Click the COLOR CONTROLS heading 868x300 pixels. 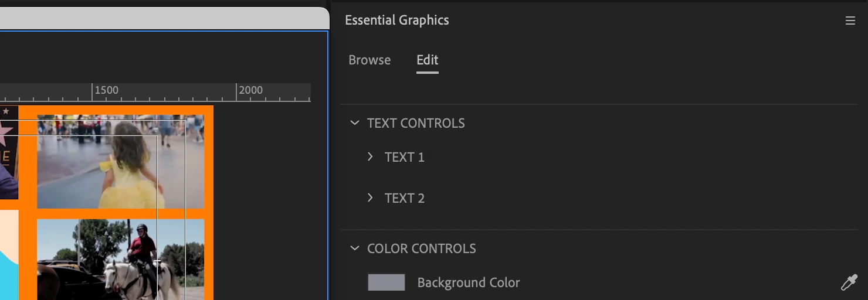click(422, 249)
